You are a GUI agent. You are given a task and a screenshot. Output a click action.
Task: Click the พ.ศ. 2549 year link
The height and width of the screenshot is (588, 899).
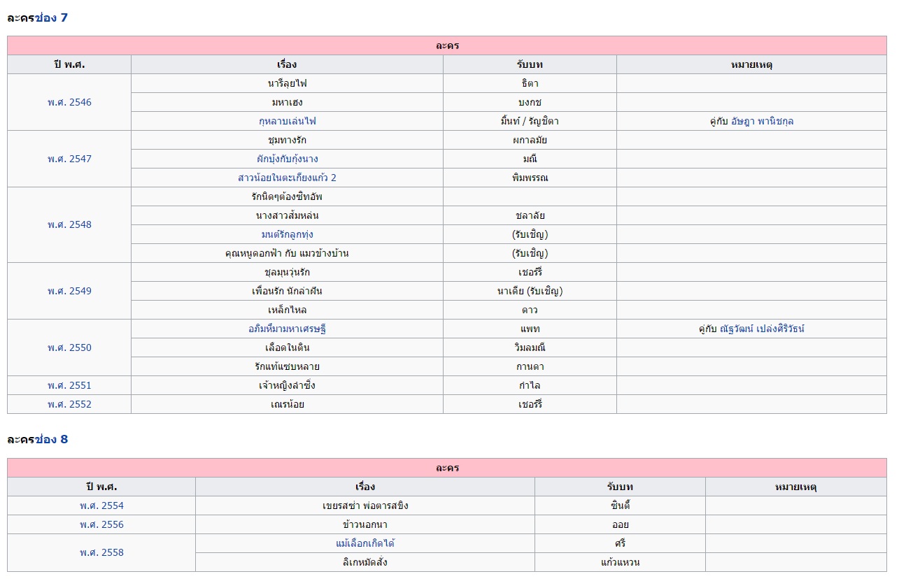(x=69, y=291)
